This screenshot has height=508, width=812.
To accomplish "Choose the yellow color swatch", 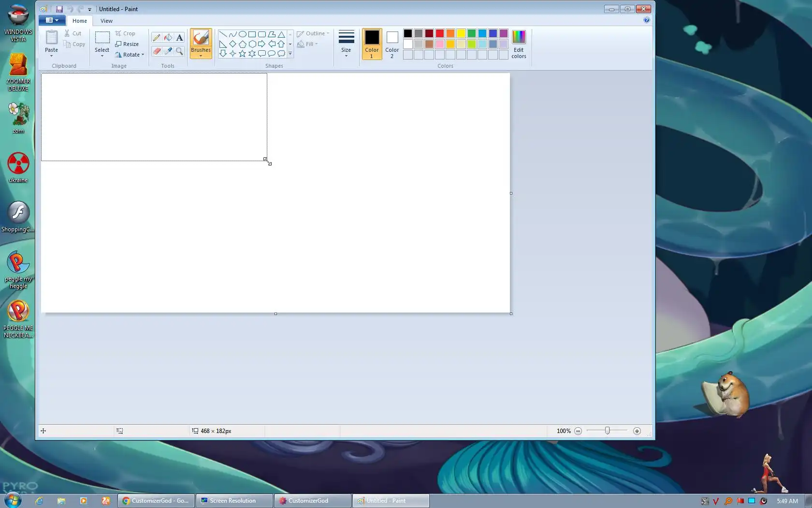I will click(461, 33).
